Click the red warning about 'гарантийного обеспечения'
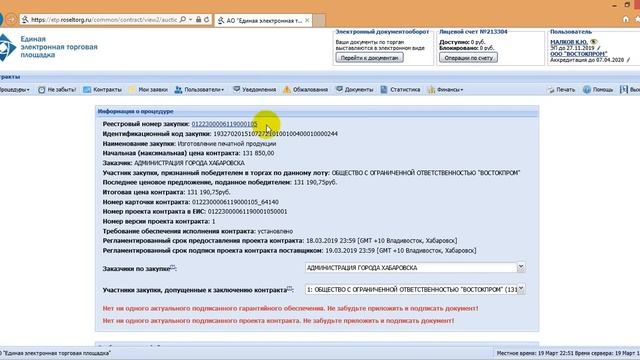Screen dimensions: 640x360 click(290, 308)
